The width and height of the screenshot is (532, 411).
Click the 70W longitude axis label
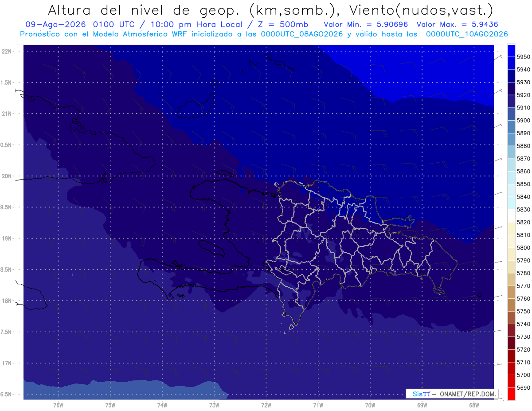coord(370,405)
